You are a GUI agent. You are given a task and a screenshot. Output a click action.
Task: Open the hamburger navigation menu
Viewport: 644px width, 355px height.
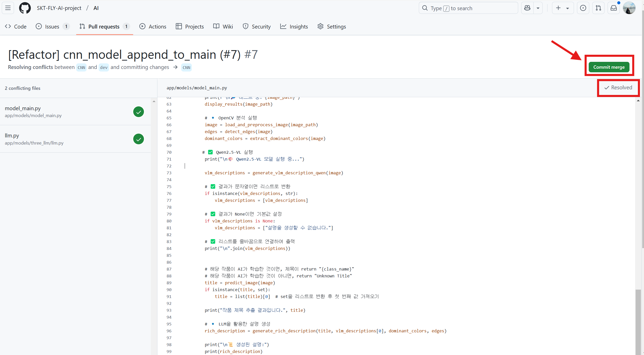coord(8,8)
